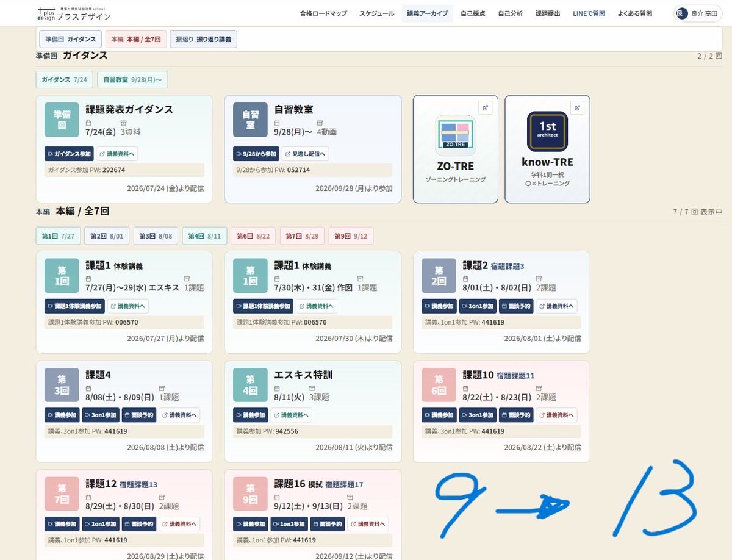Go to スケジュール in the top navigation
The image size is (732, 560).
[376, 13]
